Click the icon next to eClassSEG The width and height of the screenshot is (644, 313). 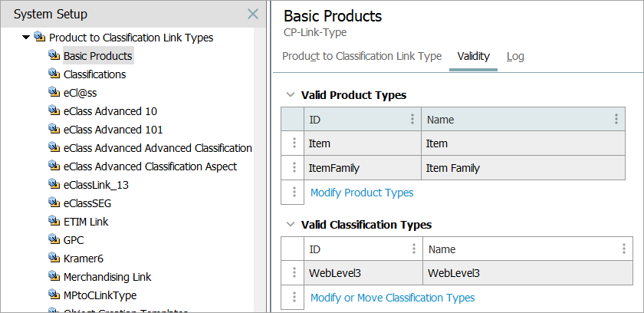point(54,203)
